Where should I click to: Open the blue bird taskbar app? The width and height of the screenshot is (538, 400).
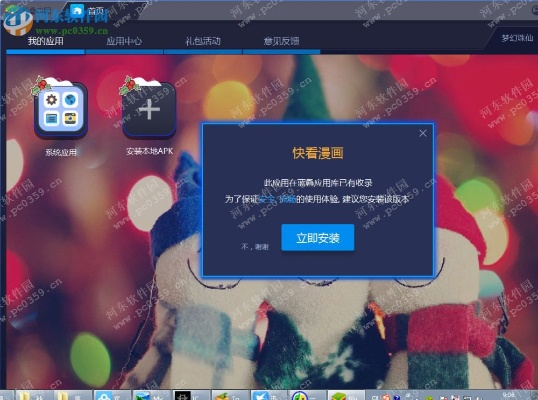[x=268, y=395]
